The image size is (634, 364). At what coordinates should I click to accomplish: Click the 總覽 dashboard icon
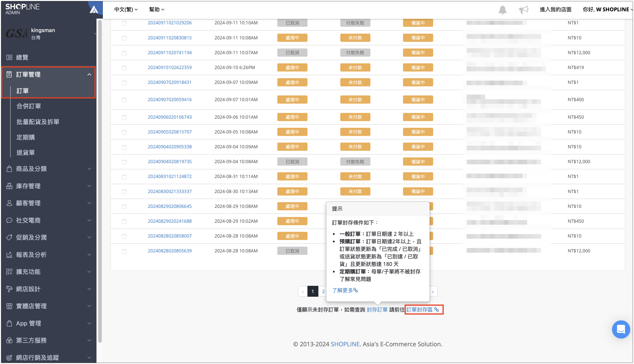9,57
